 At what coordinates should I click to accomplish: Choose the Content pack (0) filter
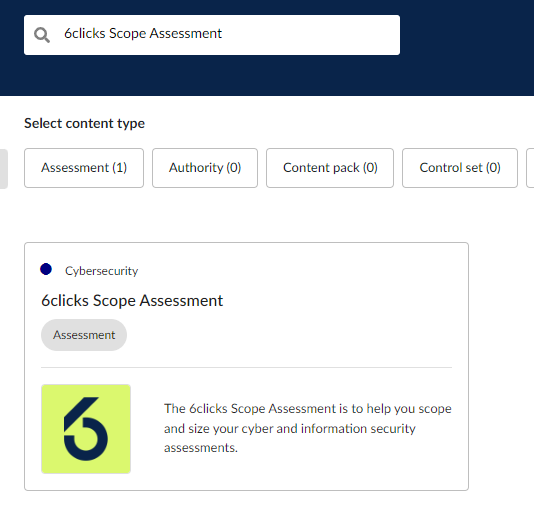(330, 168)
